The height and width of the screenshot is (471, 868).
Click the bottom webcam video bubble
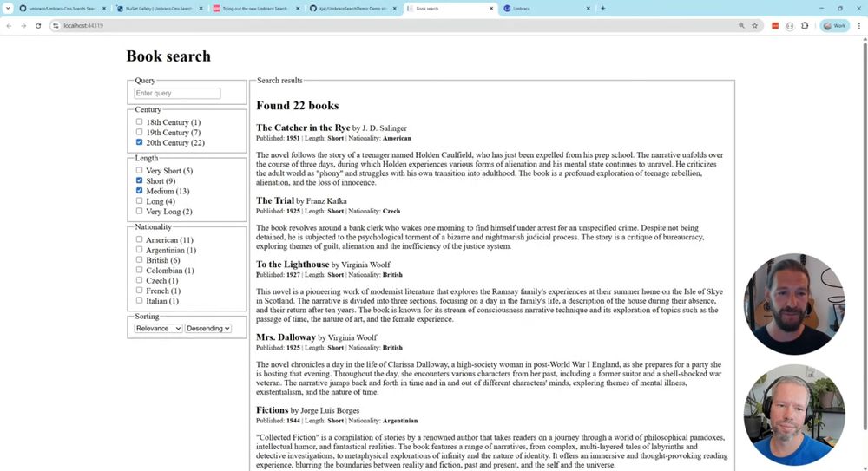[794, 415]
